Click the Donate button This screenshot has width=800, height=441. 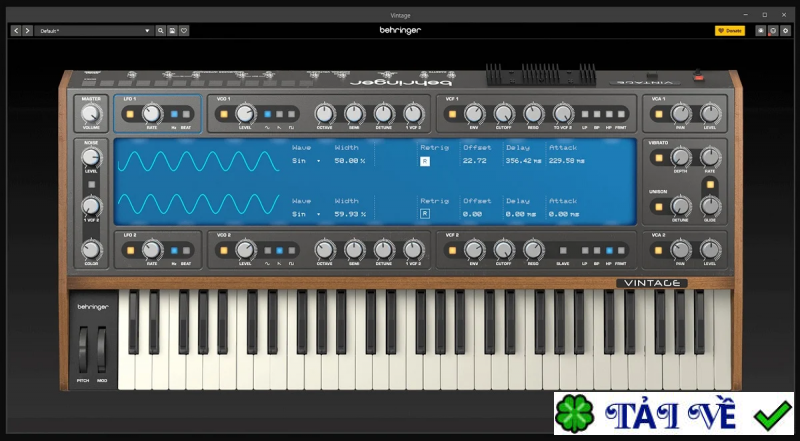coord(730,31)
